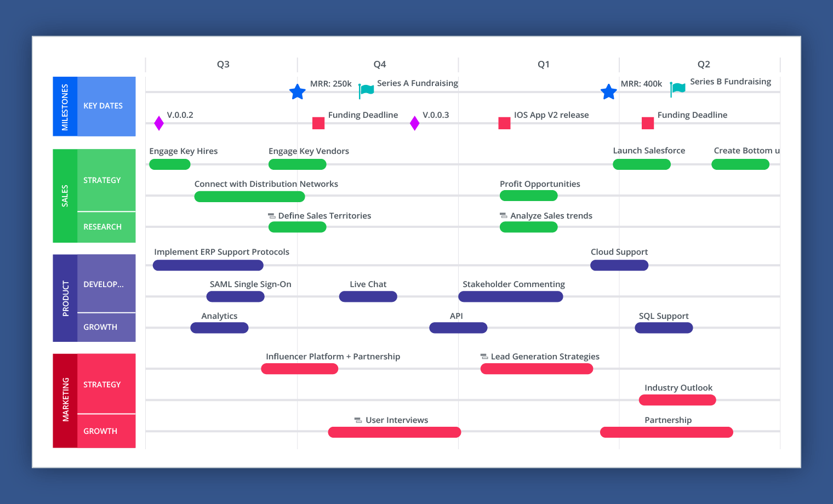Viewport: 833px width, 504px height.
Task: Click the "Series B Fundraising" text
Action: tap(731, 82)
